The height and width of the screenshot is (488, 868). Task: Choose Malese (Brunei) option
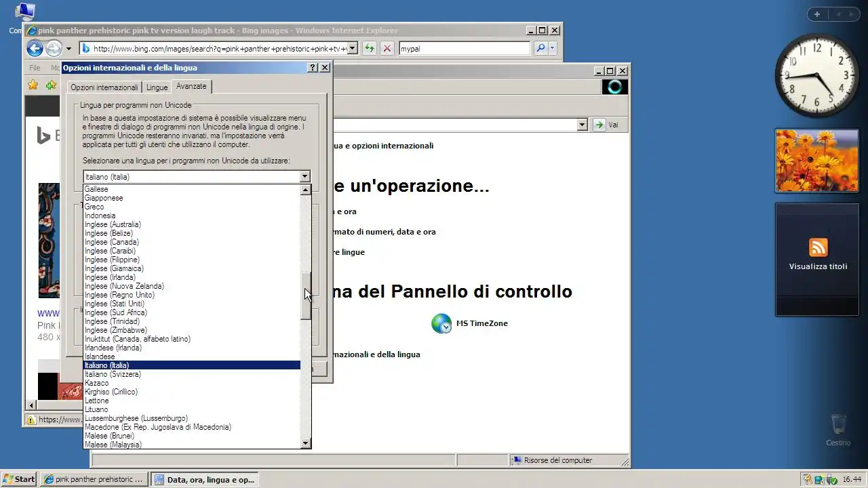coord(192,436)
